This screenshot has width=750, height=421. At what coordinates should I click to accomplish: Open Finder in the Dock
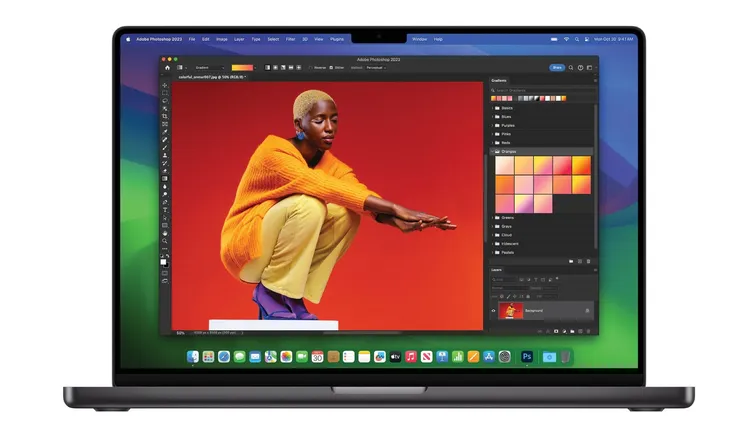coord(193,356)
